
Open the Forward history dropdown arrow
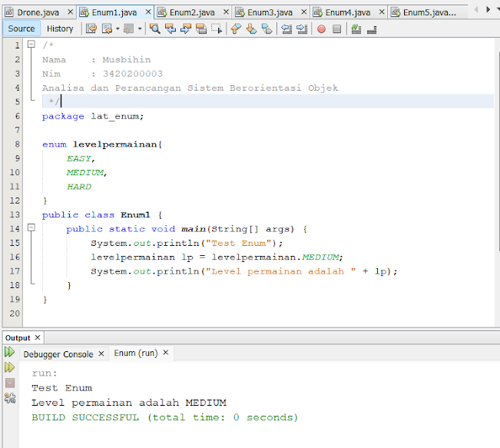(140, 28)
